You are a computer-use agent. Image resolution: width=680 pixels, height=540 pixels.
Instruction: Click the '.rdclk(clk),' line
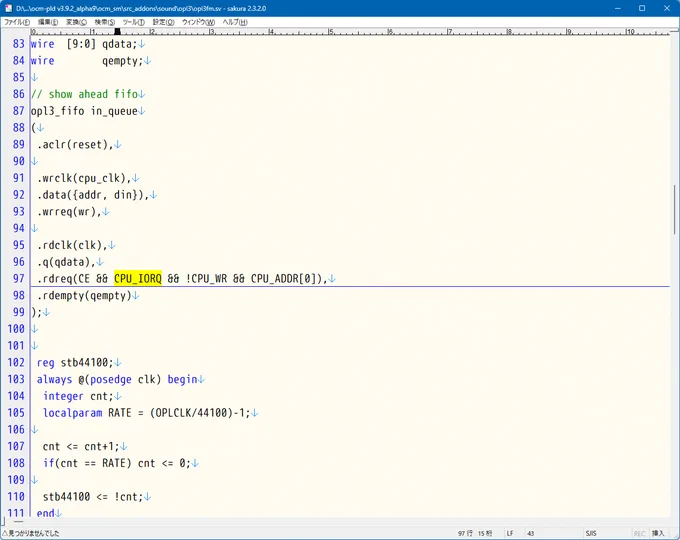point(72,245)
